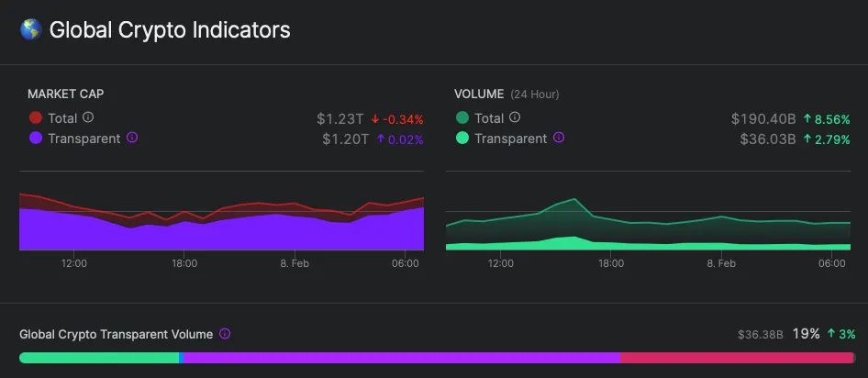The width and height of the screenshot is (868, 378).
Task: Click the 12:00 label on the volume chart
Action: [500, 263]
